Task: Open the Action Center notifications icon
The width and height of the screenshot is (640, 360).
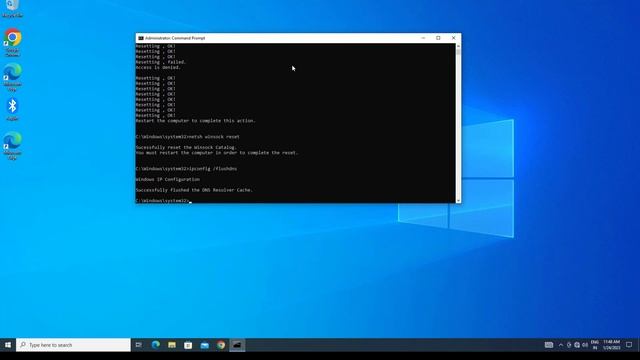Action: 629,345
